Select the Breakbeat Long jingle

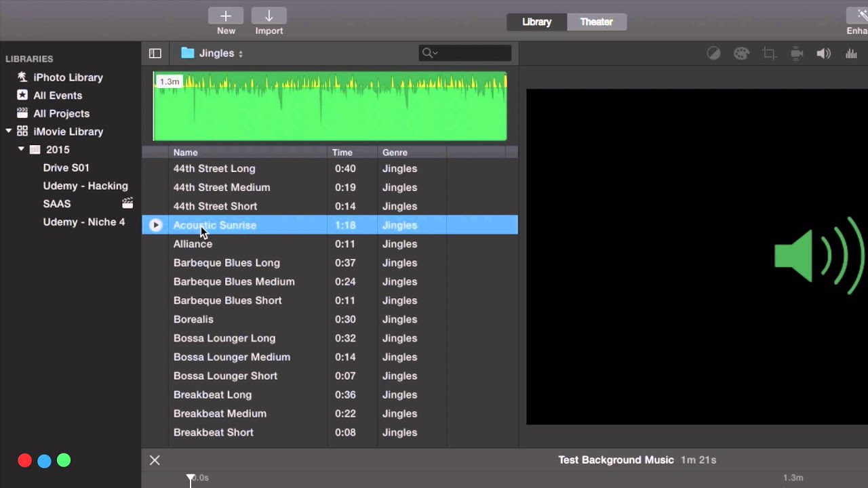pos(330,394)
